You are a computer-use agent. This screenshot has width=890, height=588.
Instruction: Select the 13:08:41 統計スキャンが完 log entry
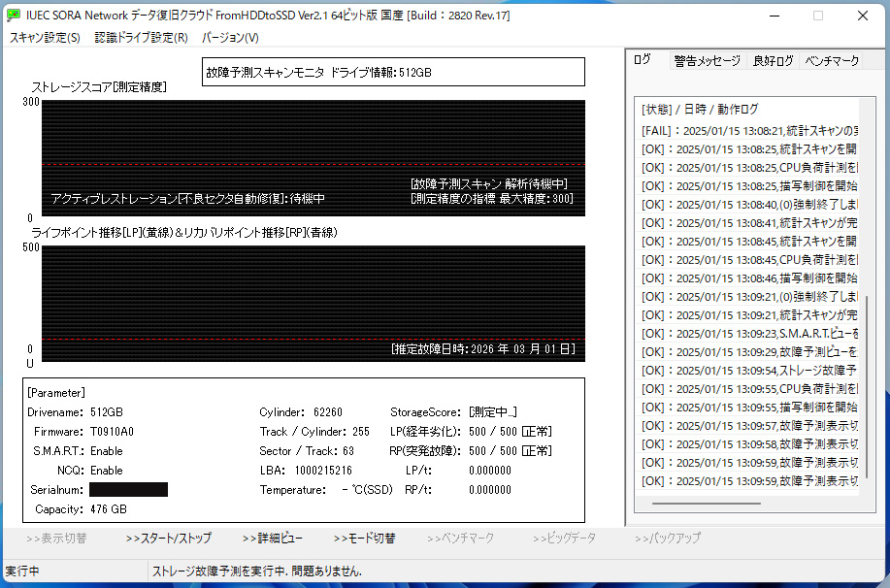749,223
